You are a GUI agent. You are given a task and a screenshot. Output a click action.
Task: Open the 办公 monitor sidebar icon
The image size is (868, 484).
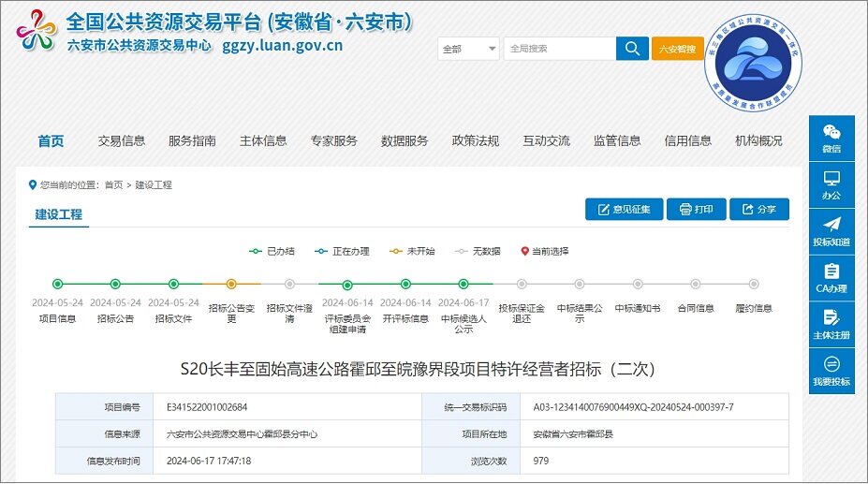pyautogui.click(x=831, y=184)
